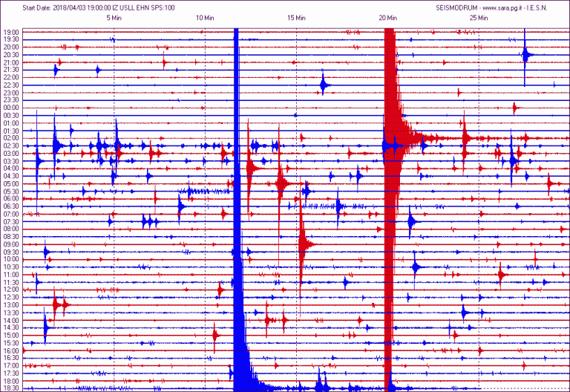570x392 pixels.
Task: Select the 15:30 row time label
Action: point(11,343)
